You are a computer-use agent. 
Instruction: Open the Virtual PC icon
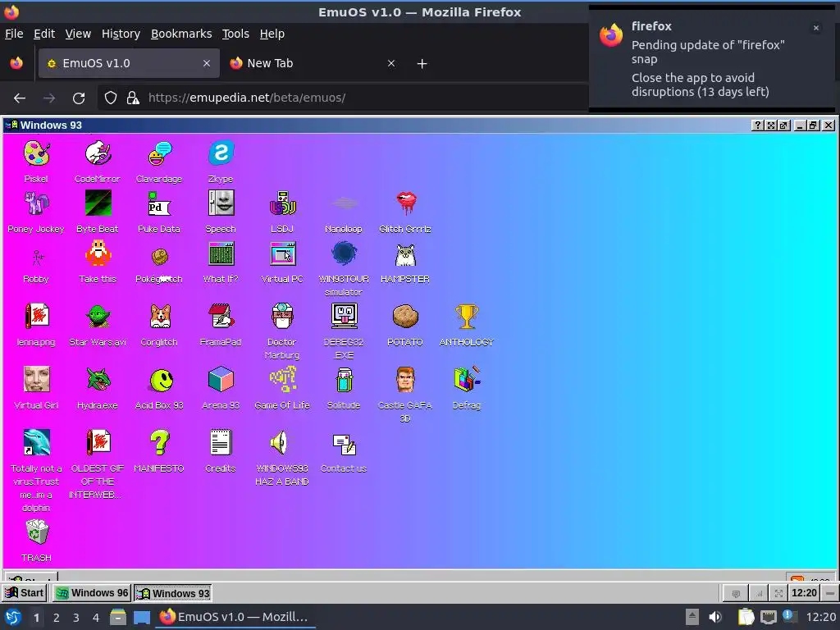pos(282,254)
